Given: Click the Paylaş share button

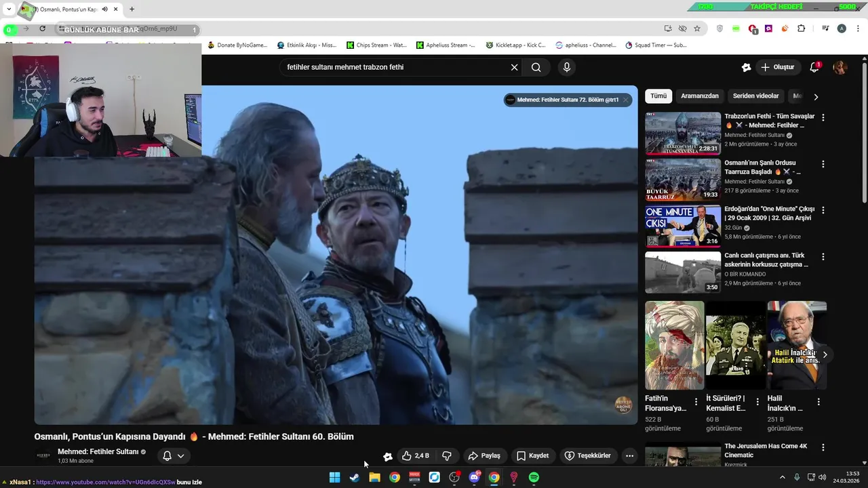Looking at the screenshot, I should click(x=484, y=455).
